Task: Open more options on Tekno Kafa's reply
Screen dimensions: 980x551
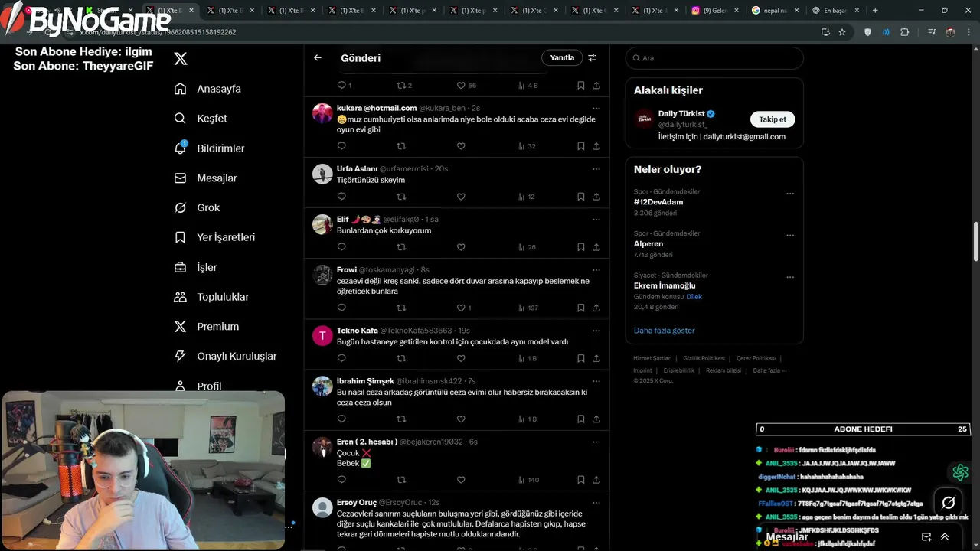Action: click(x=596, y=331)
